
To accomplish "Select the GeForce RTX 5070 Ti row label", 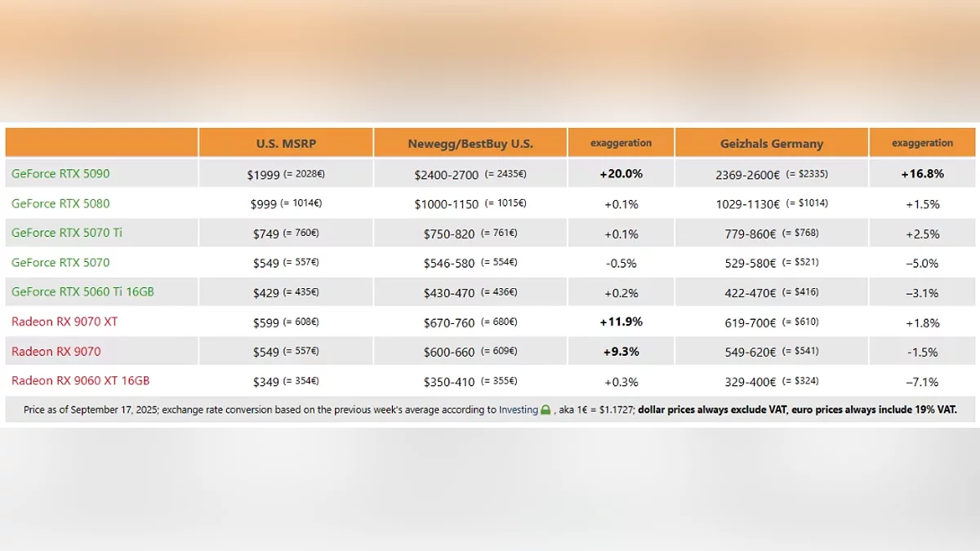I will [x=67, y=233].
